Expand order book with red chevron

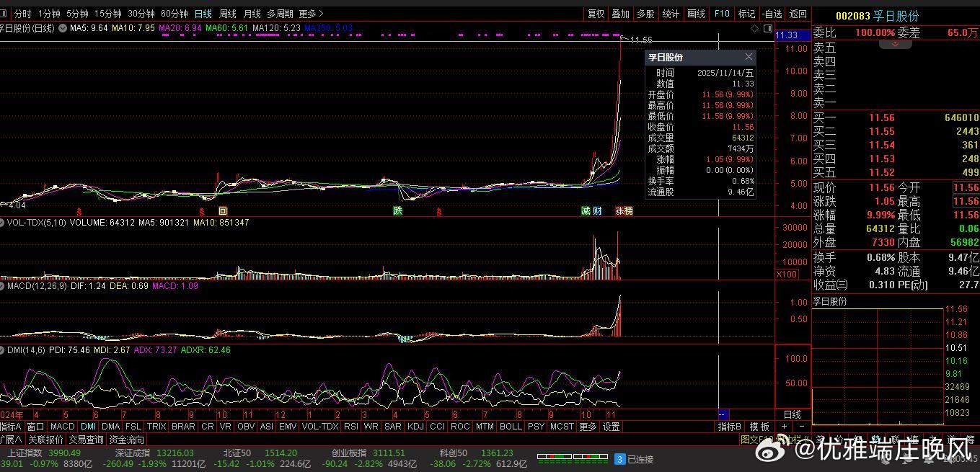tap(896, 44)
